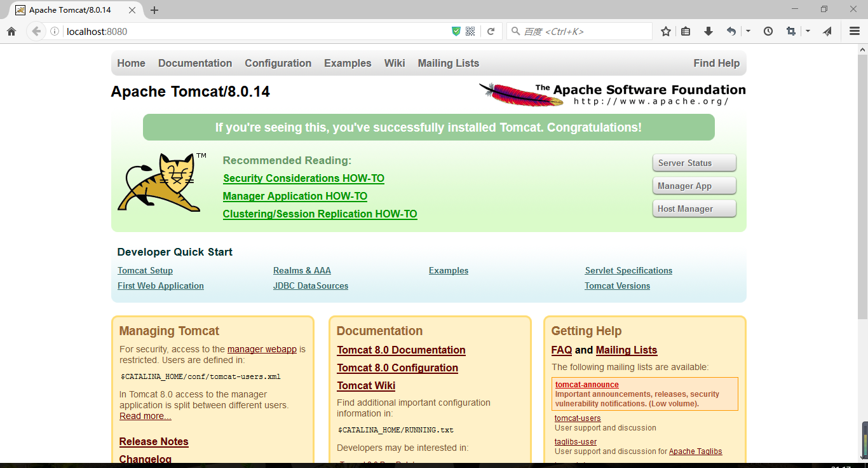Show the bookmarks list icon

686,31
